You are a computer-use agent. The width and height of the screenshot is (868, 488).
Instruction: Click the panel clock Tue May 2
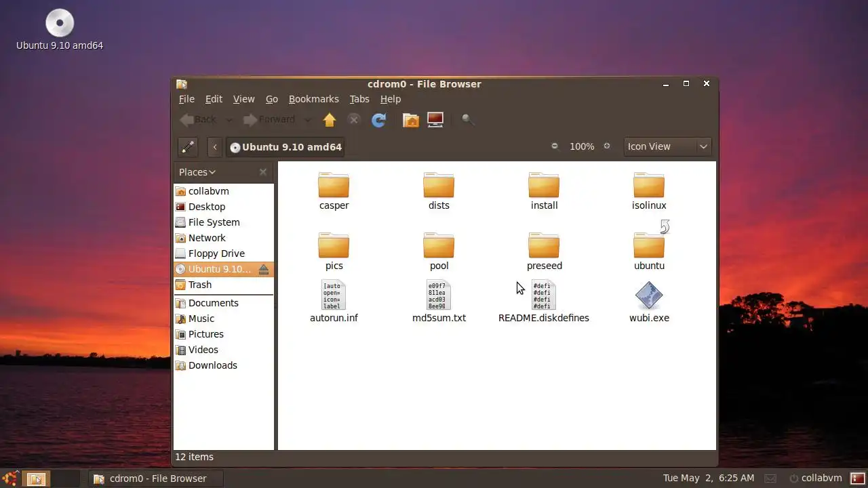tap(709, 479)
